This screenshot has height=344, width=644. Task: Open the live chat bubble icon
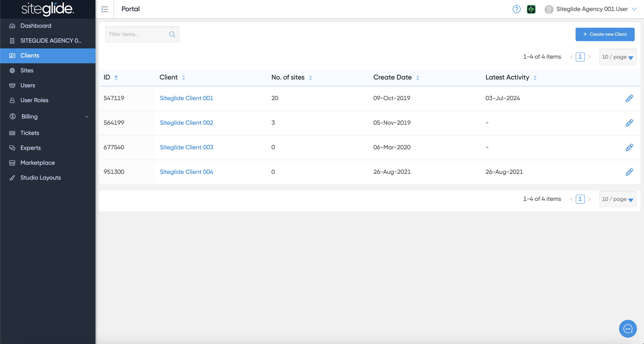pyautogui.click(x=628, y=329)
